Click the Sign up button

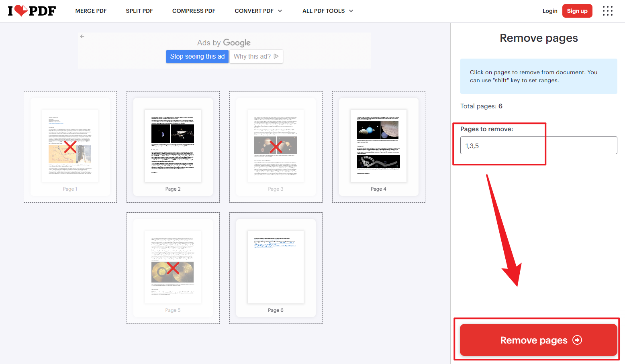pos(577,11)
